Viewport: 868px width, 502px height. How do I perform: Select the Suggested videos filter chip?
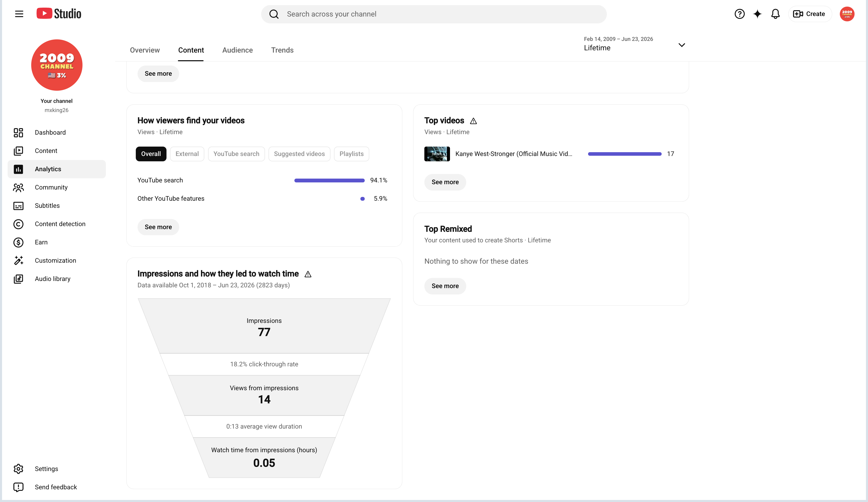tap(299, 154)
